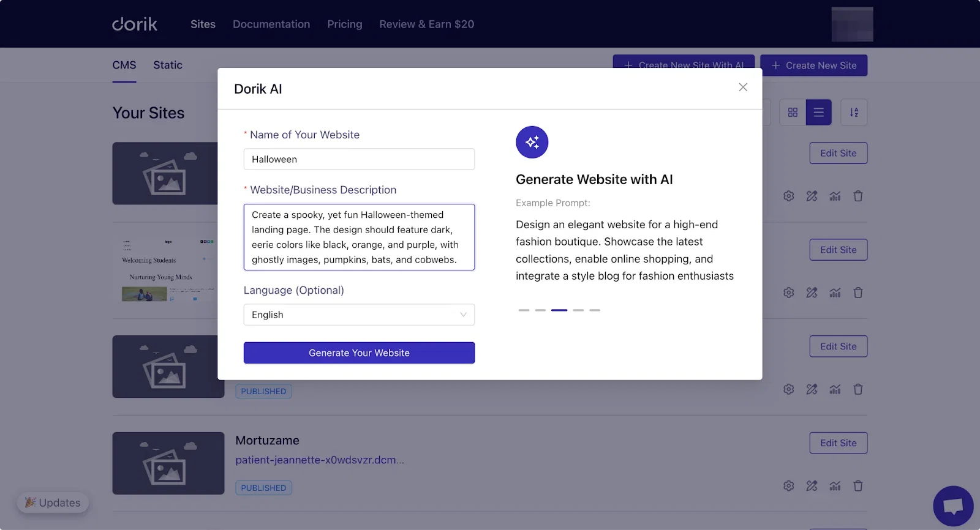
Task: Click PUBLISHED badge under Mortuzame
Action: point(263,488)
